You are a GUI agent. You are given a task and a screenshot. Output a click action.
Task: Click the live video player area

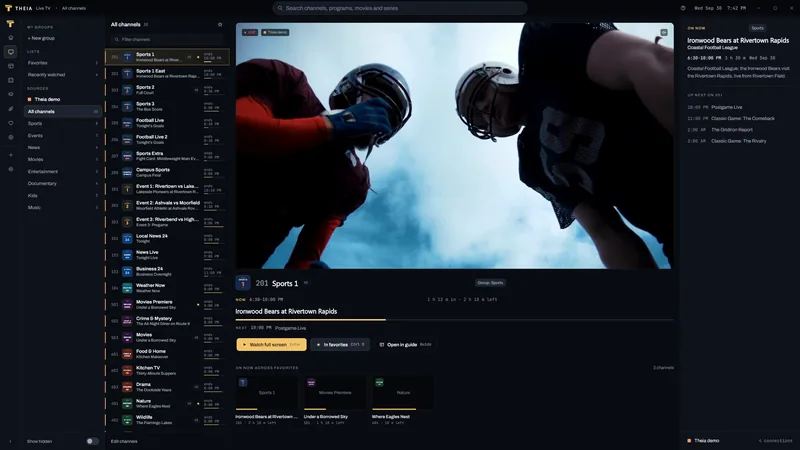click(455, 145)
